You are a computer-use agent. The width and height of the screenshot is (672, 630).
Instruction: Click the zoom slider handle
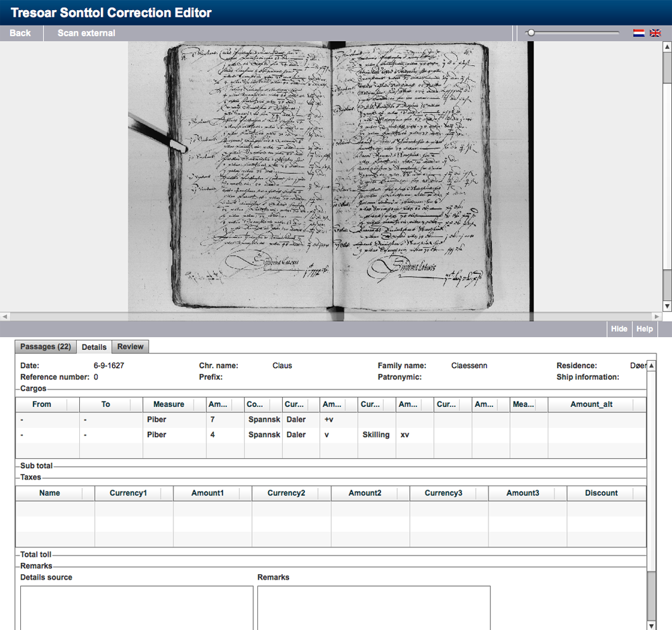pos(531,33)
